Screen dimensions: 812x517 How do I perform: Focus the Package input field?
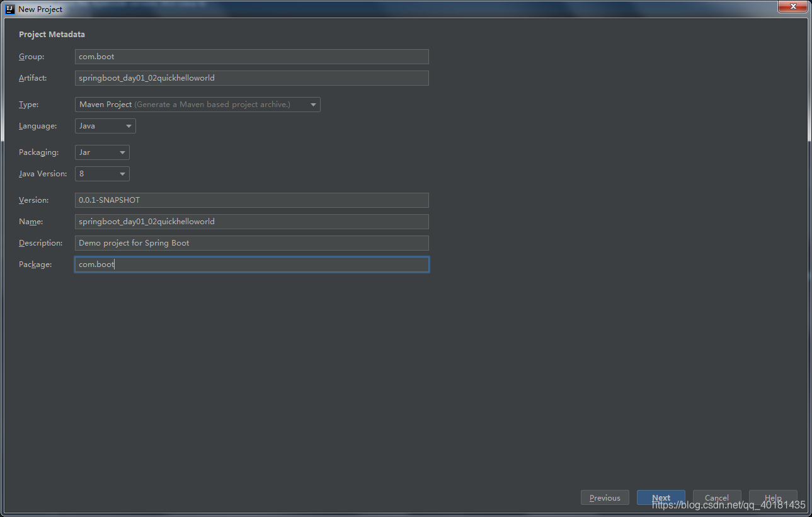[x=252, y=264]
